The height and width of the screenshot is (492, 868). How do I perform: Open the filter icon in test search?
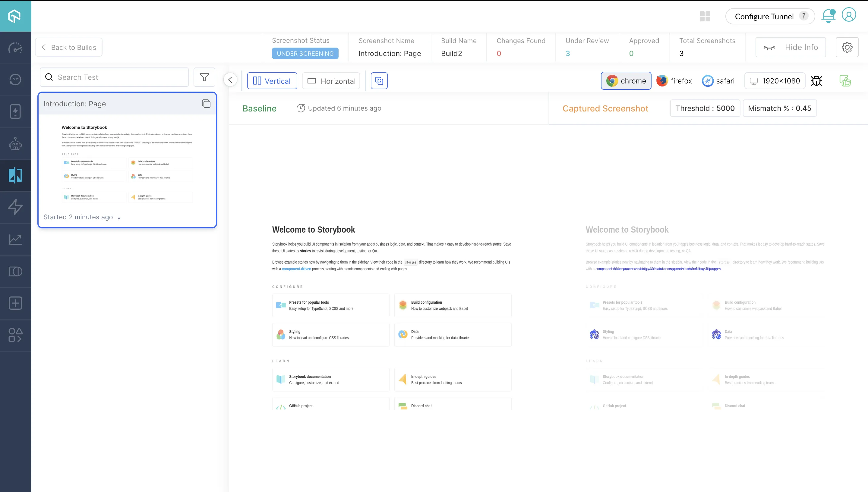(x=204, y=77)
